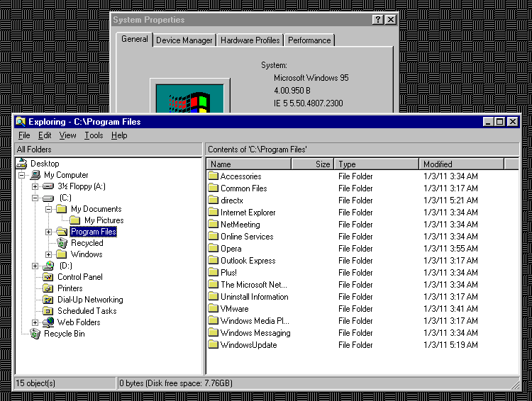
Task: Open the Tools menu
Action: point(94,135)
